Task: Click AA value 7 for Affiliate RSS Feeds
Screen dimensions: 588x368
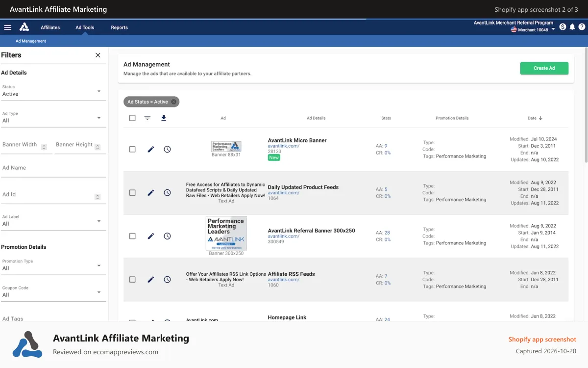Action: pyautogui.click(x=386, y=276)
